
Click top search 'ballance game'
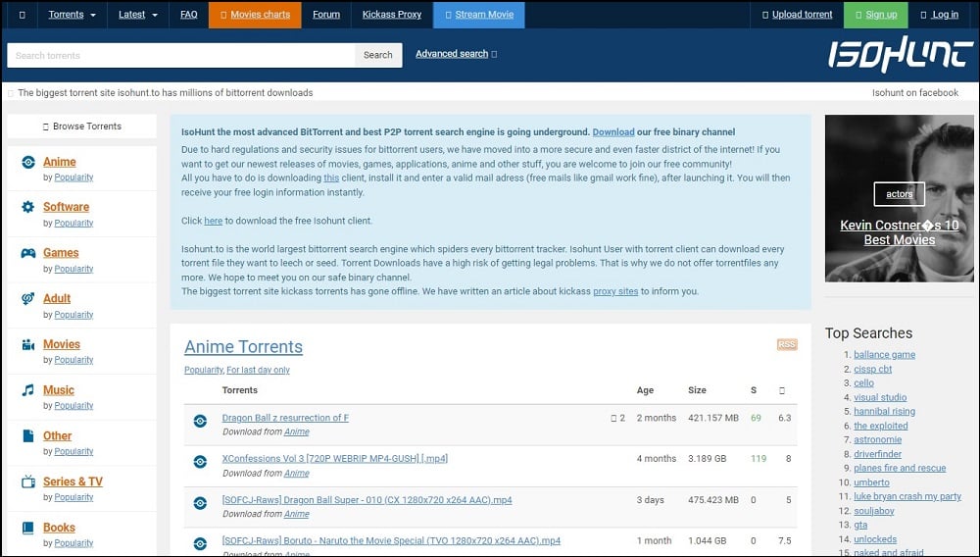click(x=884, y=354)
